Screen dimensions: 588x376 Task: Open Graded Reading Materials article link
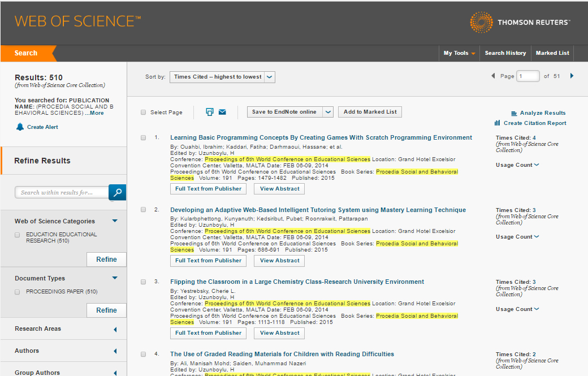282,355
